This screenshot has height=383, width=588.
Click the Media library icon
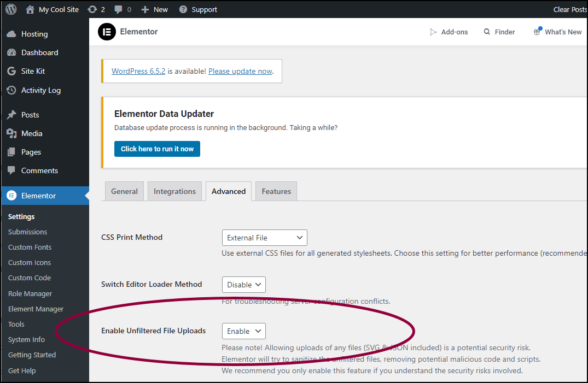[11, 133]
